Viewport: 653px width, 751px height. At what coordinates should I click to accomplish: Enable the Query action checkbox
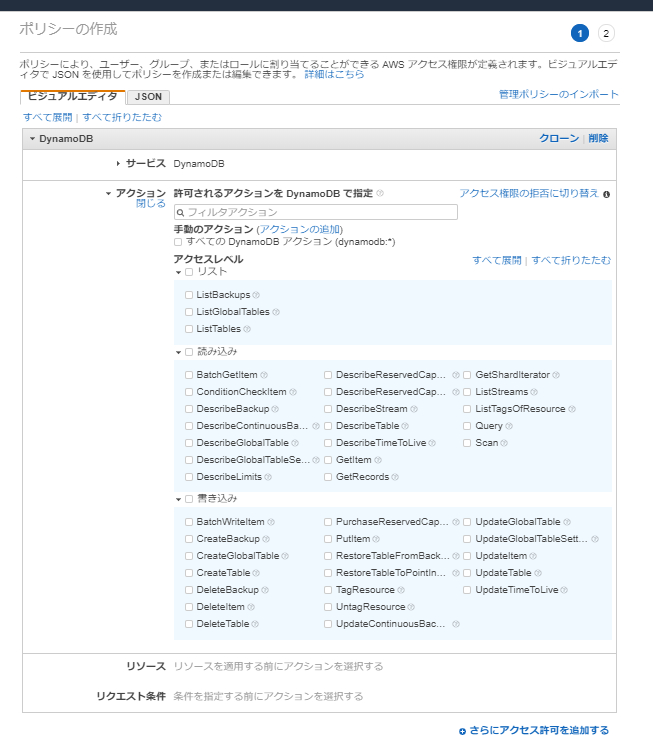[467, 426]
